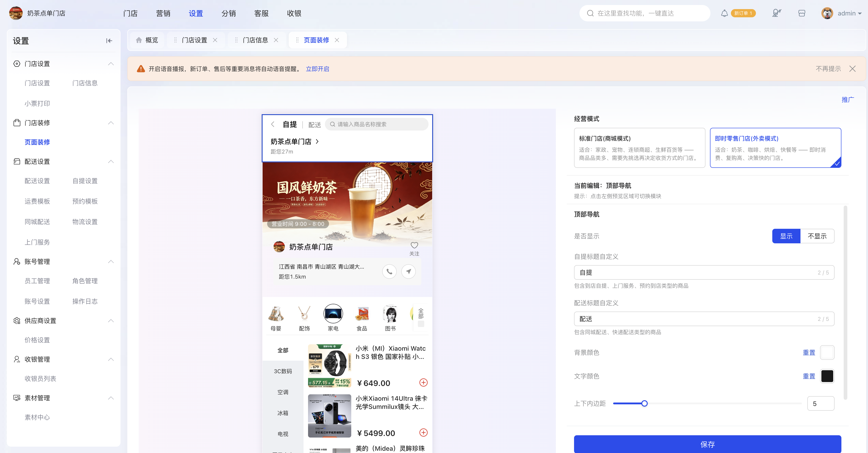This screenshot has width=868, height=453.
Task: Click the phone call icon in preview
Action: [x=389, y=271]
